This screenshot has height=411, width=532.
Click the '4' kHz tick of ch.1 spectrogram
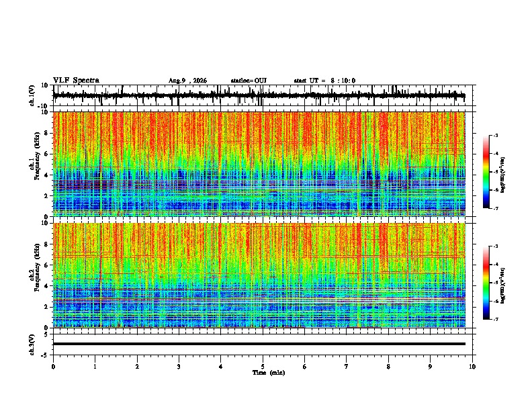tap(46, 175)
